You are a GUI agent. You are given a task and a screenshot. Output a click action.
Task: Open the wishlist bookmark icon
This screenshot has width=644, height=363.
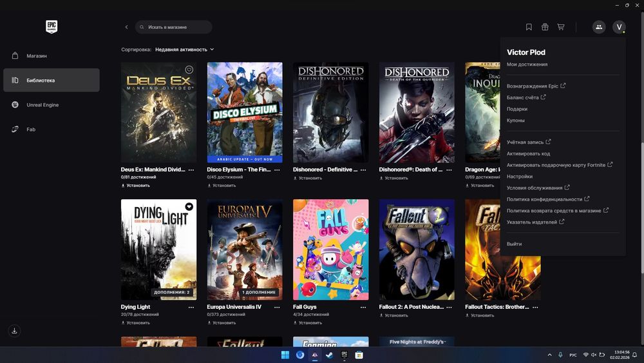(x=529, y=27)
